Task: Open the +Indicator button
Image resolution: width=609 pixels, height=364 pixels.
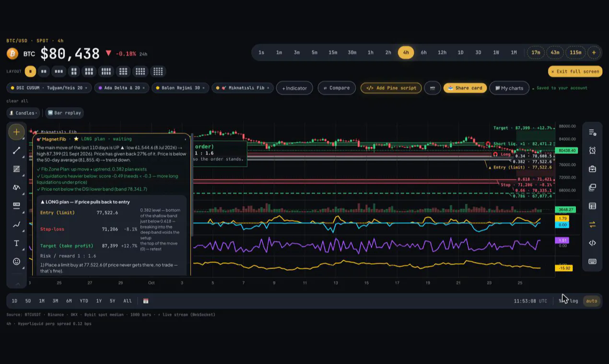Action: point(294,88)
